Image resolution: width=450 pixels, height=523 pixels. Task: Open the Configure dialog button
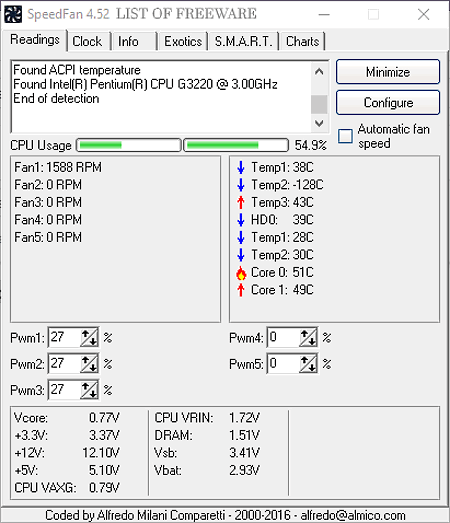click(x=388, y=102)
